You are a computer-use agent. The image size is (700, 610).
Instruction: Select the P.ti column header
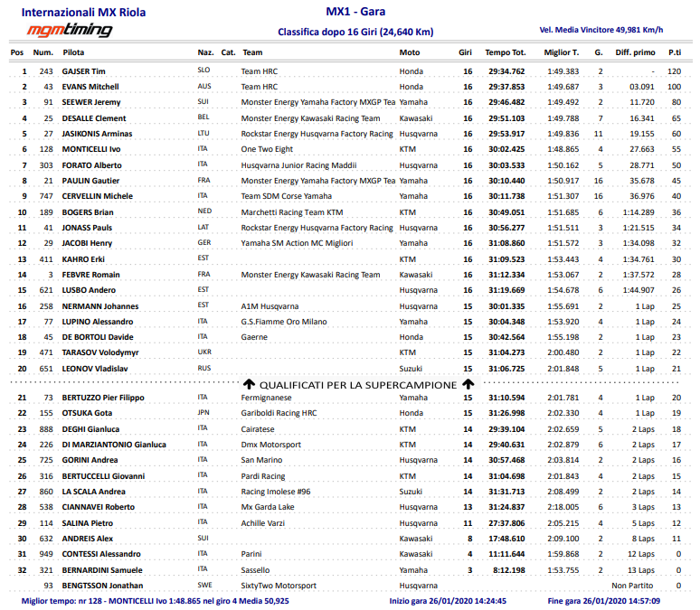[674, 52]
